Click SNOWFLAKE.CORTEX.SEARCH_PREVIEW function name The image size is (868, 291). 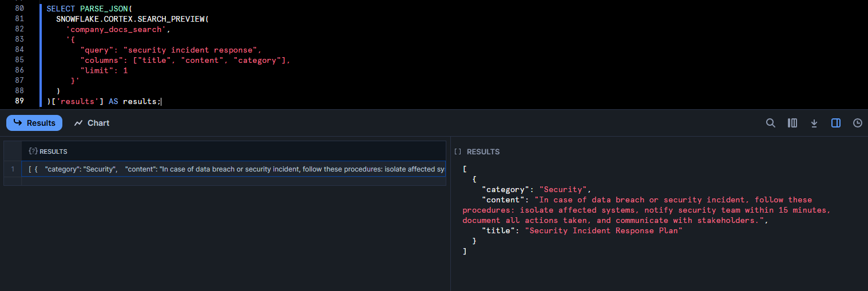pyautogui.click(x=132, y=19)
